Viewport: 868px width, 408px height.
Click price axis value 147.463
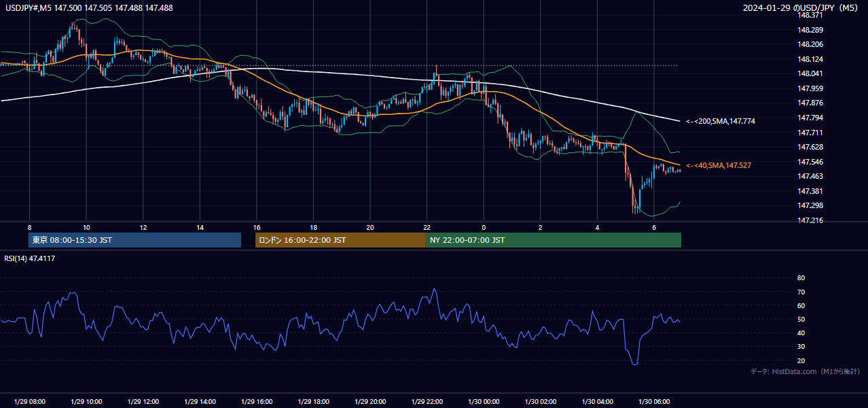click(810, 176)
